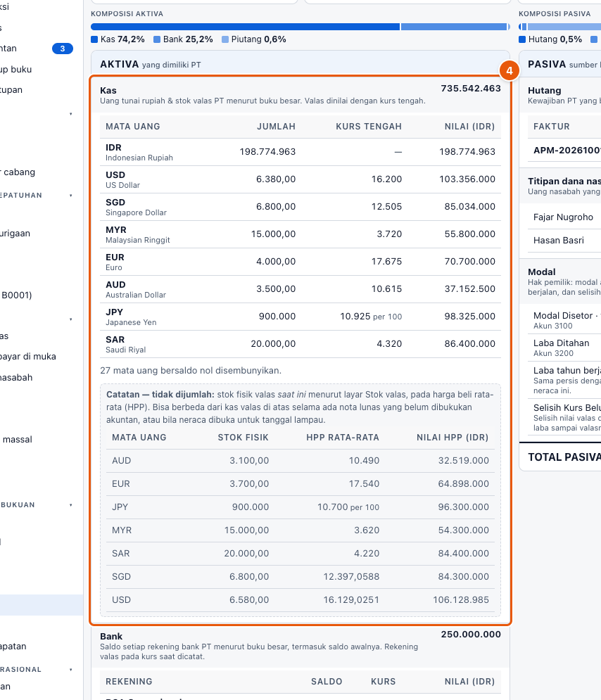
Task: Click the 'Laba Ditahan' equity row
Action: click(x=564, y=348)
